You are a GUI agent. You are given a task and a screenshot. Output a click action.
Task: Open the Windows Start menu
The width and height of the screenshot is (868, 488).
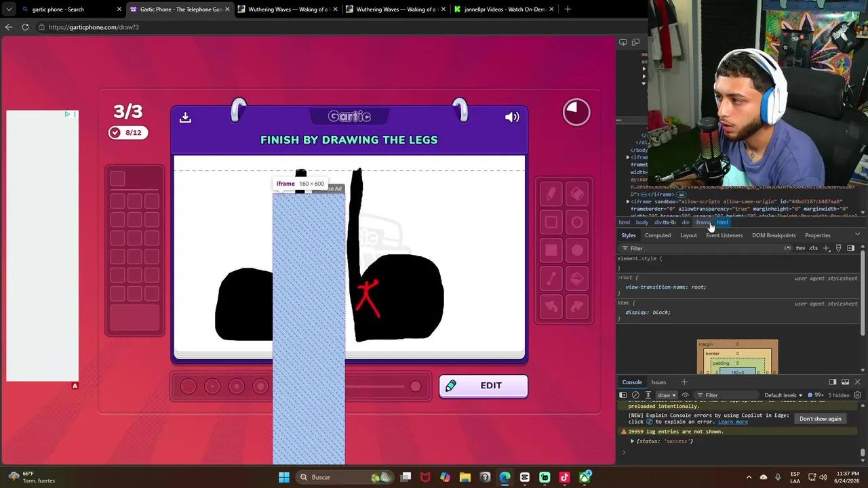coord(284,477)
